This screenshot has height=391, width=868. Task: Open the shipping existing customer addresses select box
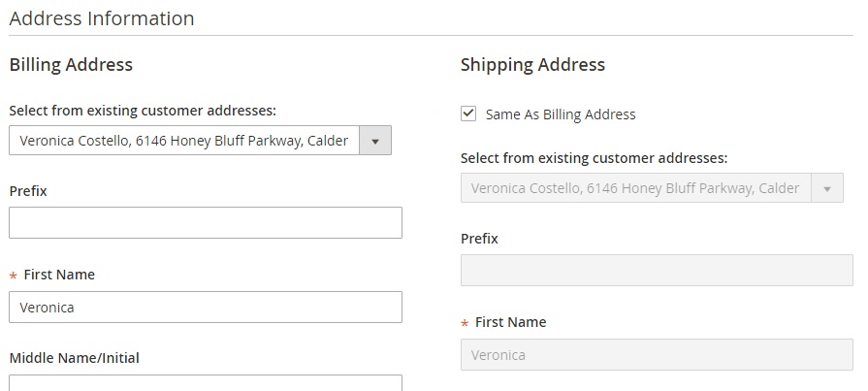[x=636, y=188]
